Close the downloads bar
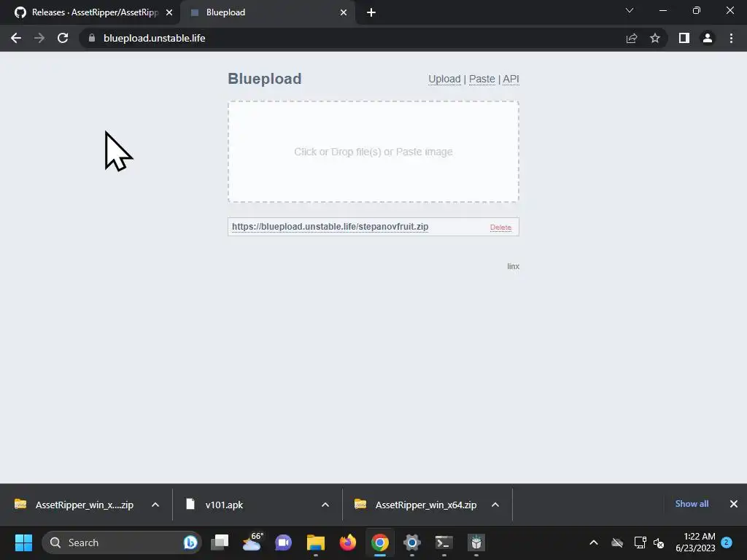This screenshot has width=747, height=560. (734, 504)
